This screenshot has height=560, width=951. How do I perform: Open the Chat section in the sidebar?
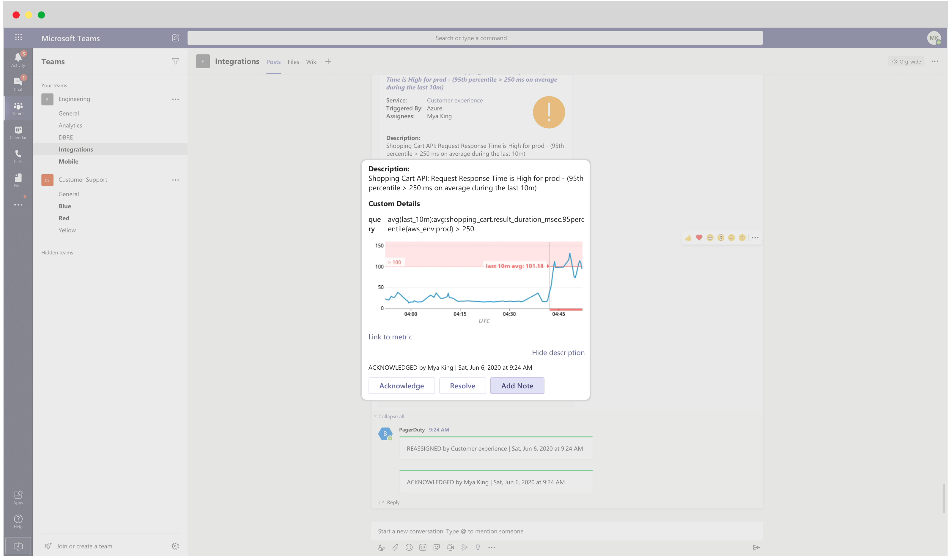(x=18, y=84)
